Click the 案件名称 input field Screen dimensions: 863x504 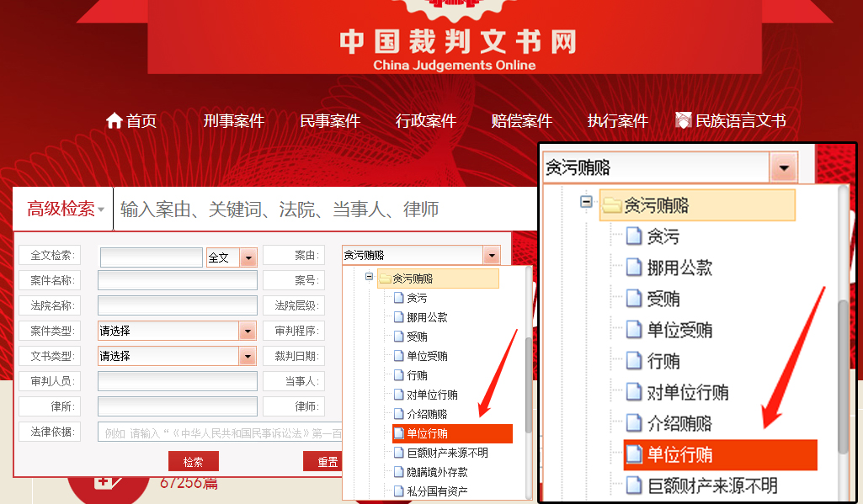177,280
